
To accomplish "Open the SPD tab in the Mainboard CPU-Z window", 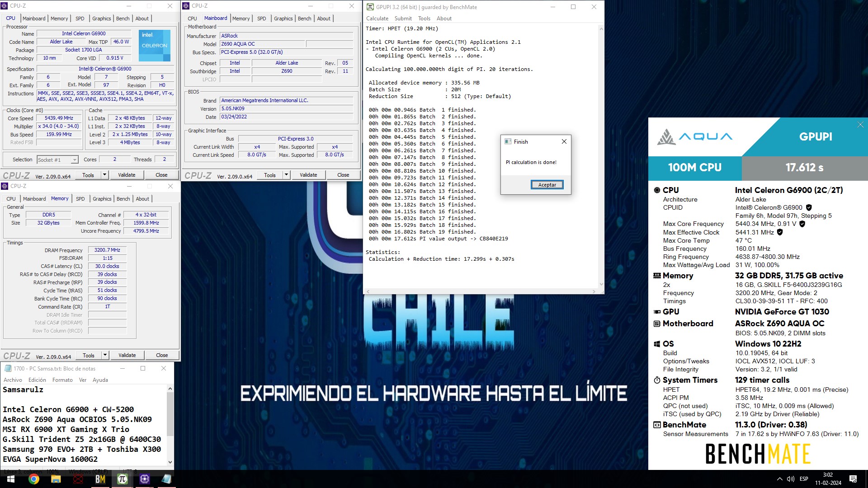I will [261, 19].
